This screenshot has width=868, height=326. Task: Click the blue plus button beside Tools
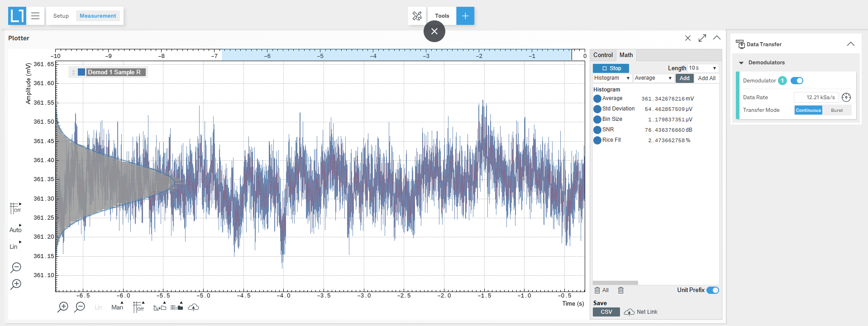[x=465, y=16]
